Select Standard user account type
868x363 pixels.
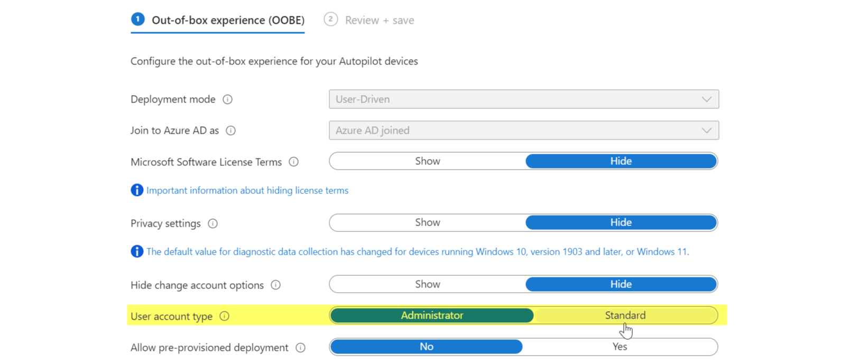tap(625, 315)
